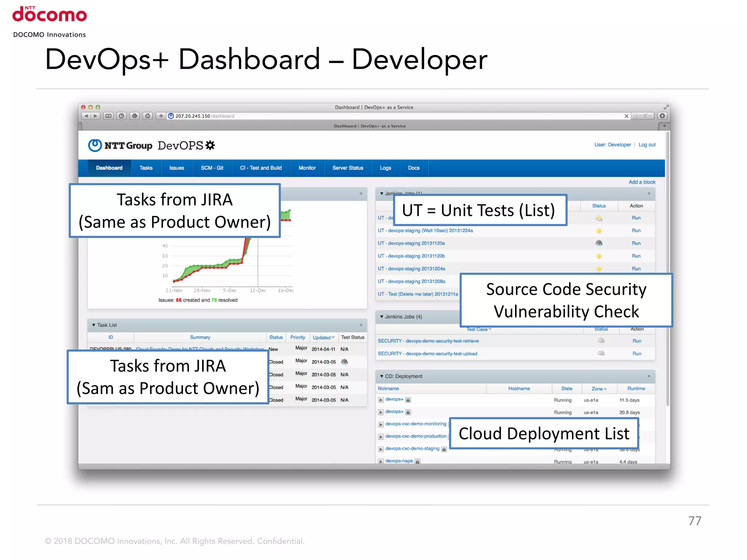Viewport: 747px width, 560px height.
Task: Open the Issues menu tab
Action: (177, 168)
